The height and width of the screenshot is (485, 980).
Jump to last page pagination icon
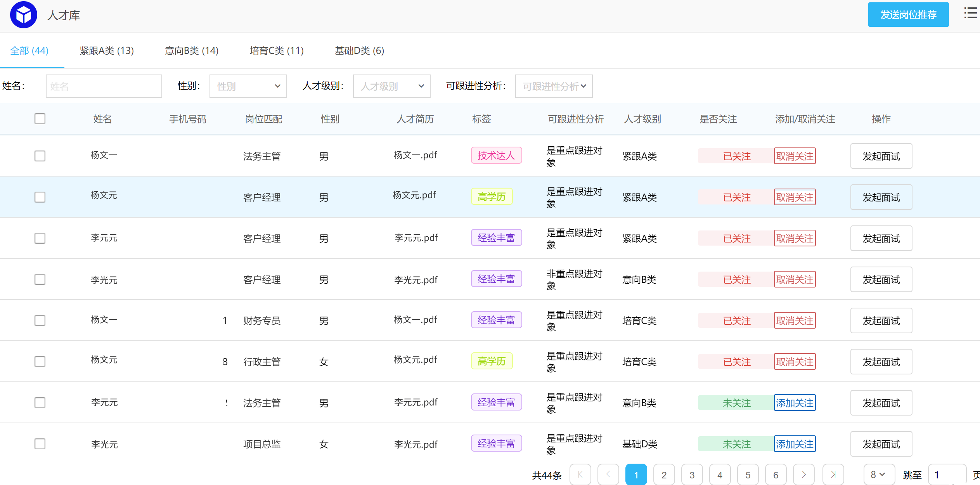pyautogui.click(x=833, y=475)
